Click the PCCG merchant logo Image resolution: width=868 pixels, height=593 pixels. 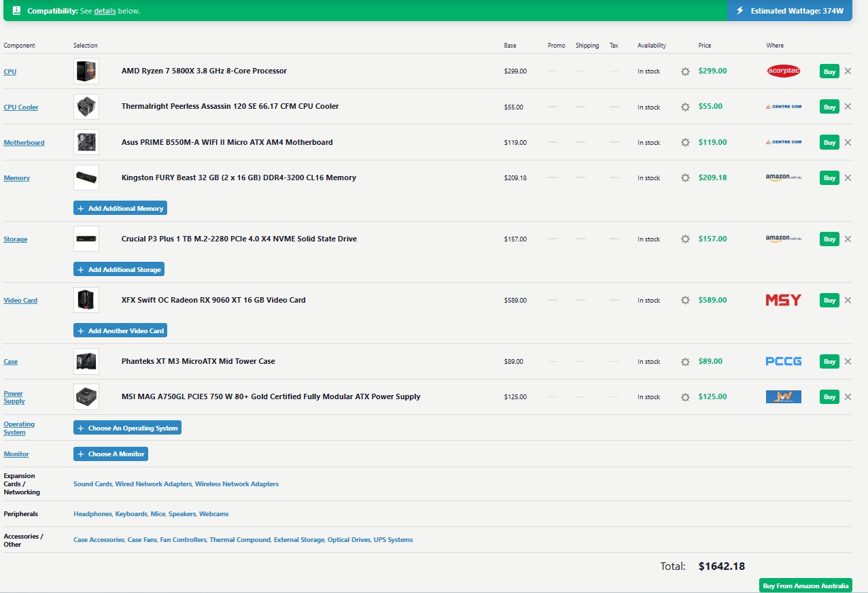pyautogui.click(x=783, y=361)
